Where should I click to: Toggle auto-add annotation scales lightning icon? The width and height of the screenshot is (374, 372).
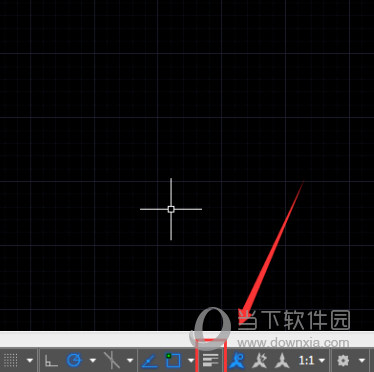point(259,361)
